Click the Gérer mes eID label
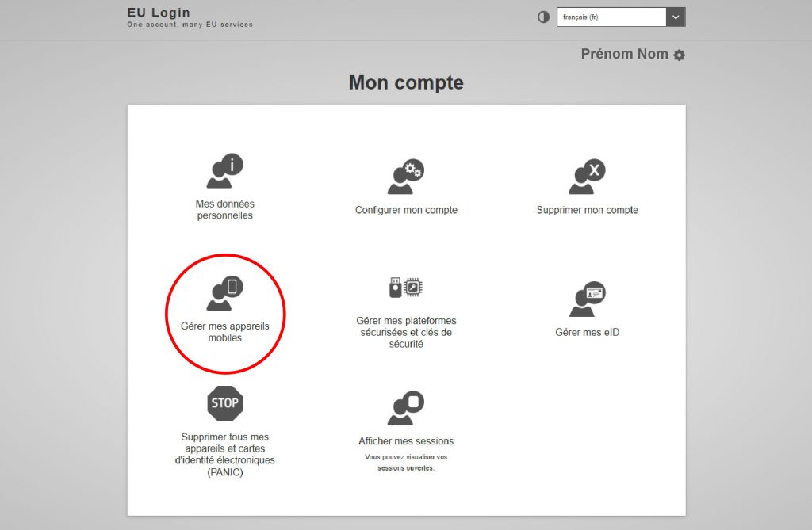The width and height of the screenshot is (812, 530). [587, 332]
